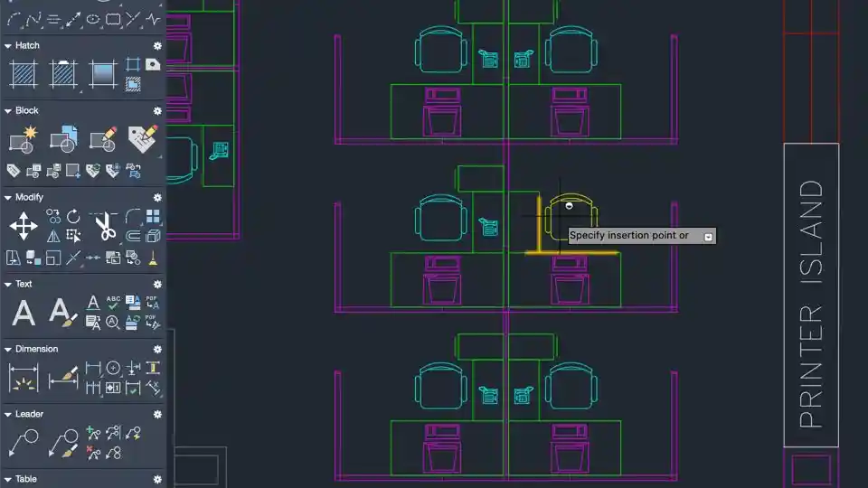Click the Insert Block icon with the document
Screen dimensions: 868x488
click(x=63, y=139)
